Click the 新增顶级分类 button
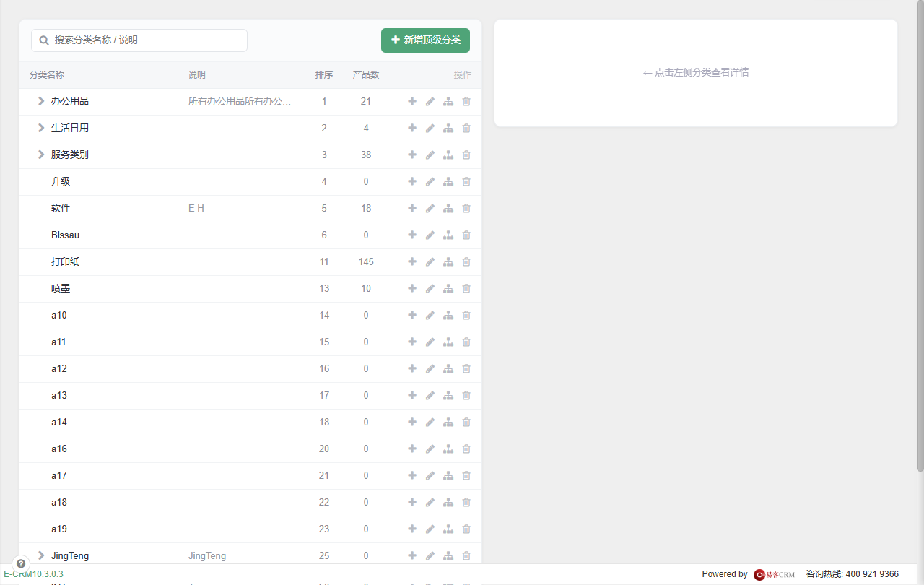Viewport: 924px width, 585px height. click(x=425, y=40)
